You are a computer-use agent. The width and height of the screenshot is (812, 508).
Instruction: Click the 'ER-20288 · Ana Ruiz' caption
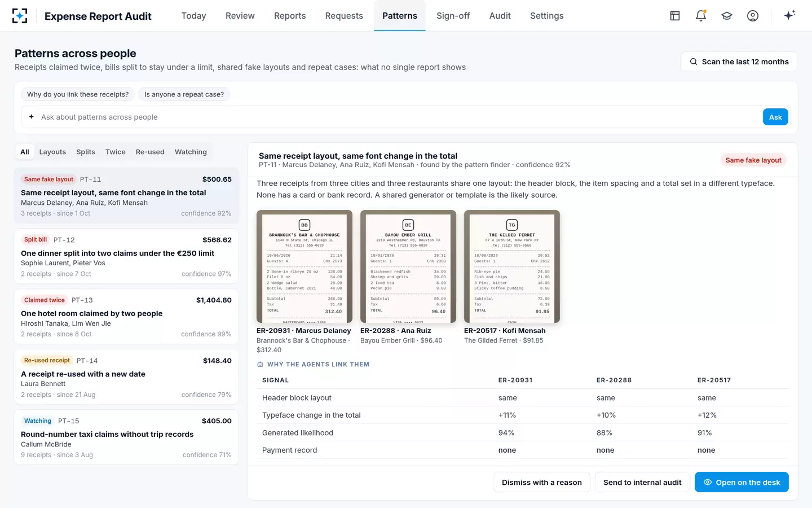(x=396, y=331)
